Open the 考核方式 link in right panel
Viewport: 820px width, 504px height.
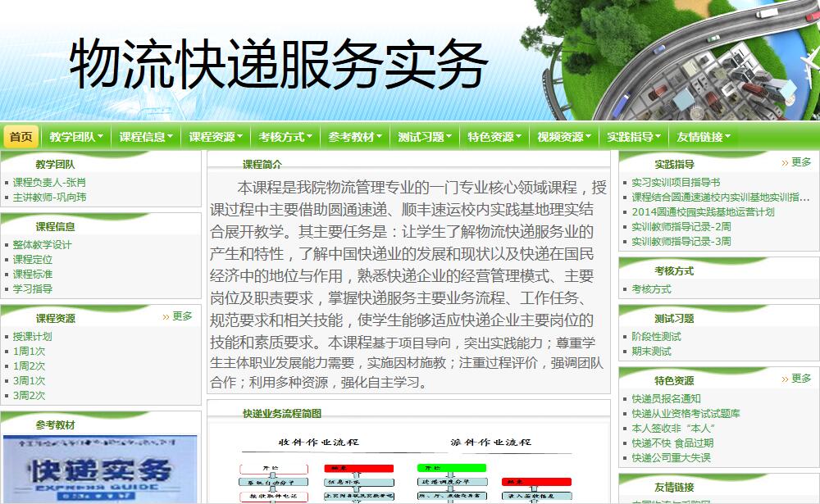coord(651,289)
